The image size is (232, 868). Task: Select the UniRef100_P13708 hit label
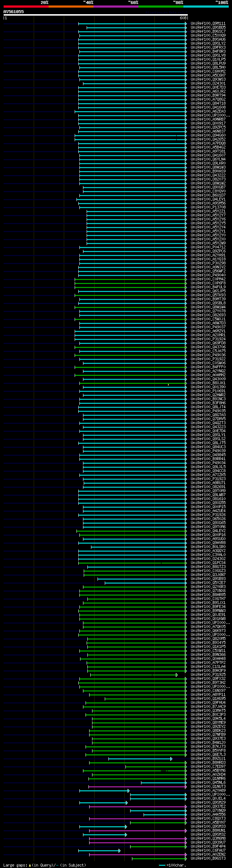click(208, 207)
